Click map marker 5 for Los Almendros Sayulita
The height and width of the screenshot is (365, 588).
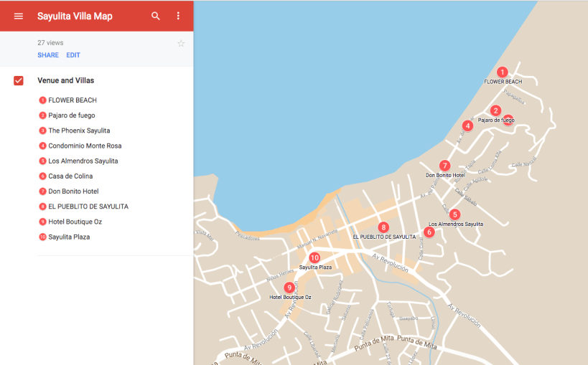coord(454,214)
